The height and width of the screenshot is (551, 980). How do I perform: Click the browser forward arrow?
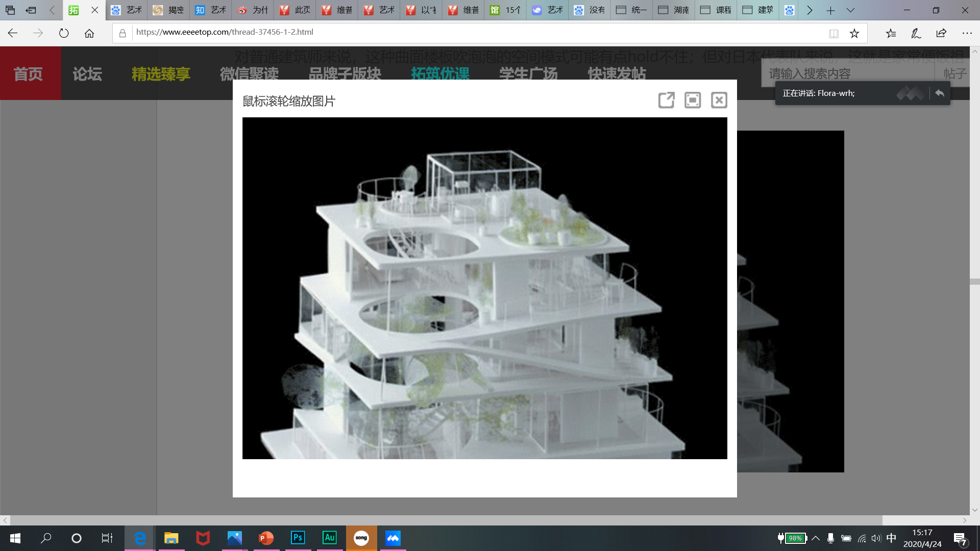pos(38,33)
